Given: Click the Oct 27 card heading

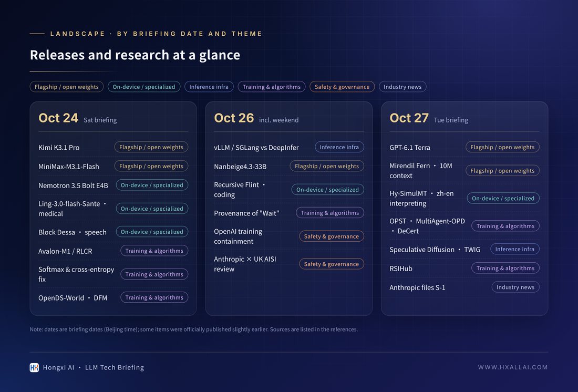Looking at the screenshot, I should pos(409,118).
